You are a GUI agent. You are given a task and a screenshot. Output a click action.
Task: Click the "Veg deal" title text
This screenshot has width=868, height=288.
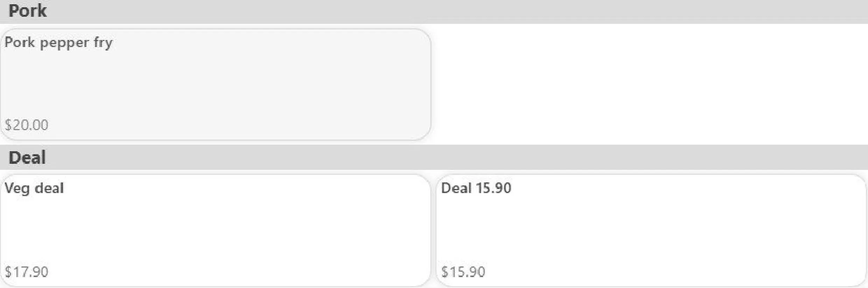[x=34, y=189]
